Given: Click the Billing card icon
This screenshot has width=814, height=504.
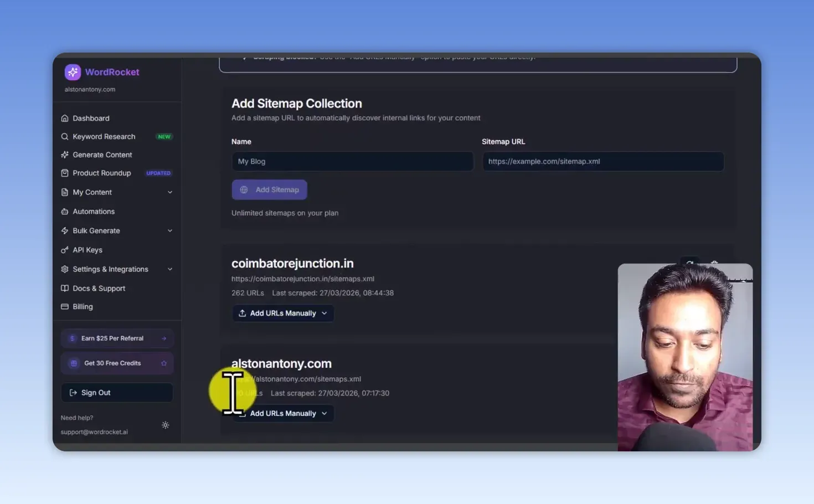Looking at the screenshot, I should click(x=65, y=306).
